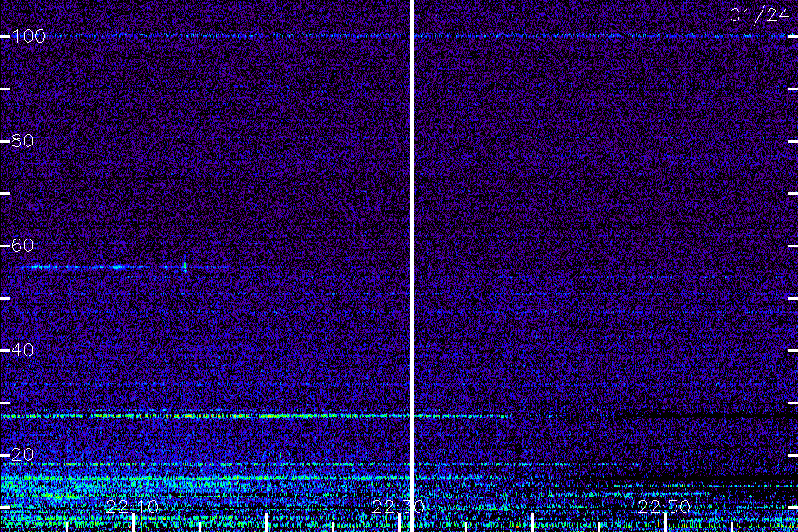Click the bright signal spike near 55
798x532 pixels.
tap(184, 266)
